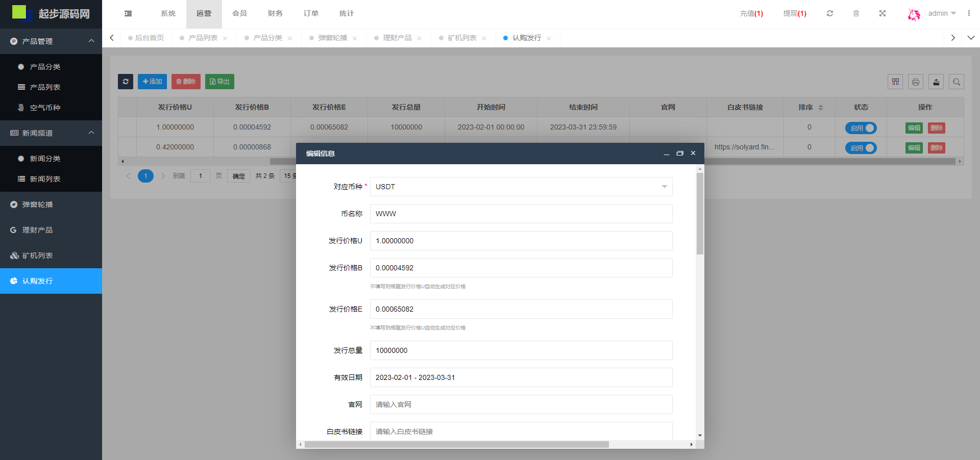Click the blue 添加 button

point(152,82)
